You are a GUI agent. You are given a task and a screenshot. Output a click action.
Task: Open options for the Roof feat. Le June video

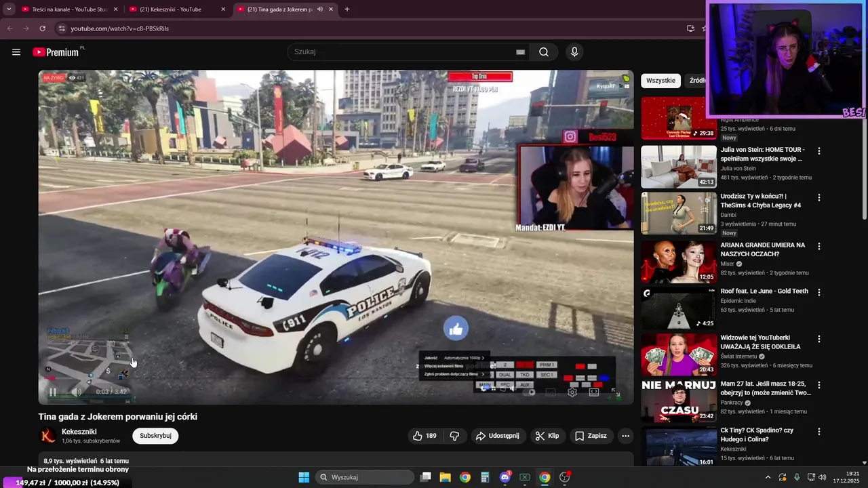pos(818,292)
